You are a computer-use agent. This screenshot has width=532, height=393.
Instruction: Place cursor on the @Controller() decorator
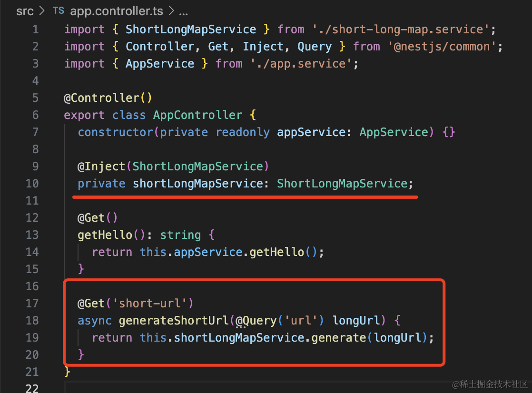[108, 98]
